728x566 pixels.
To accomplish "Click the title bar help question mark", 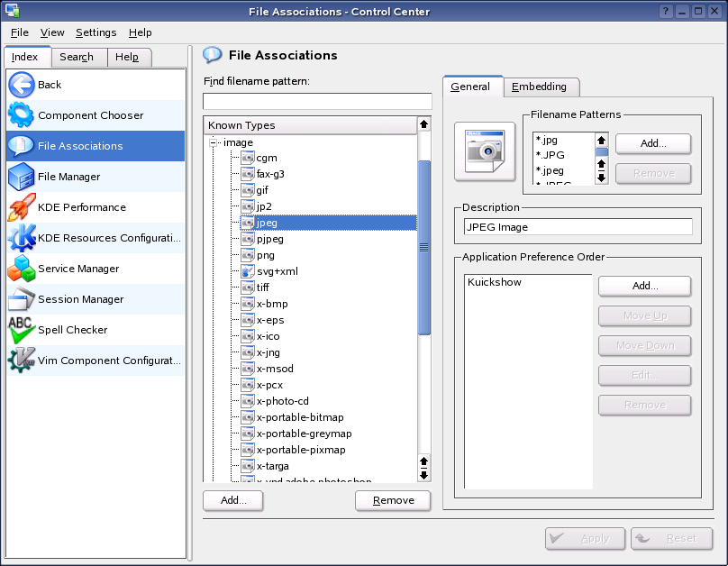I will tap(666, 11).
